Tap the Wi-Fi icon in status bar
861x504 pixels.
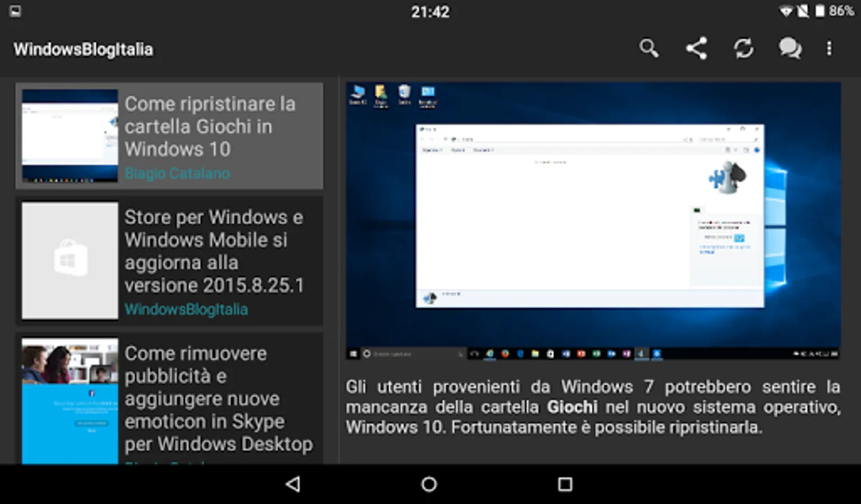pos(786,11)
